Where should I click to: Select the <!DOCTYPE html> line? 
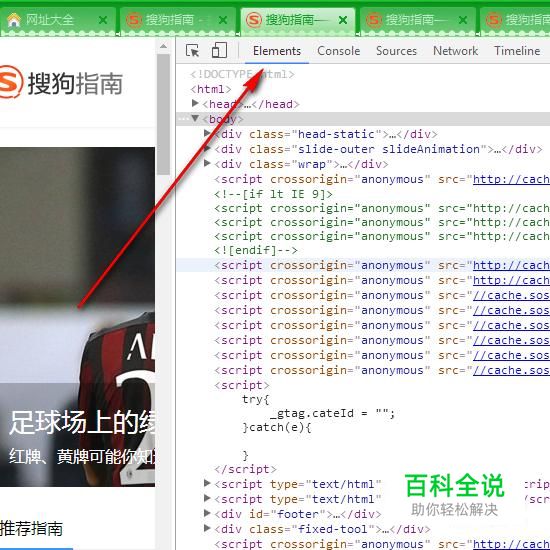pos(242,74)
